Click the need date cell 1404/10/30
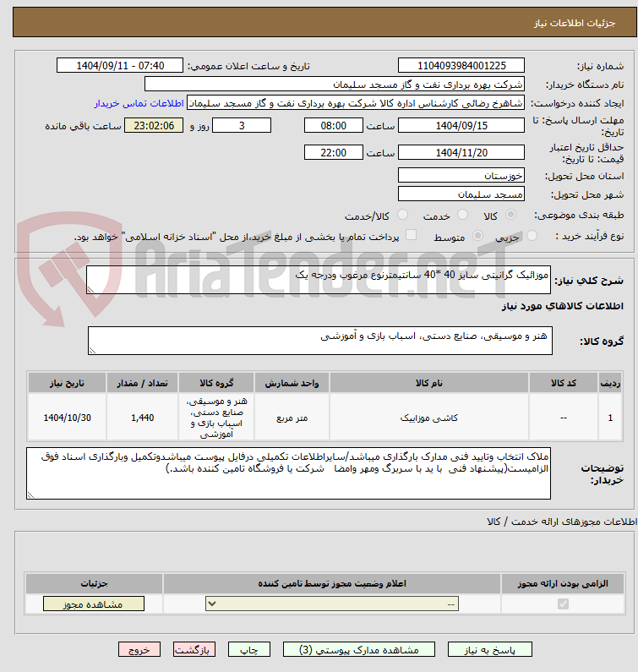This screenshot has width=638, height=672. coord(67,418)
